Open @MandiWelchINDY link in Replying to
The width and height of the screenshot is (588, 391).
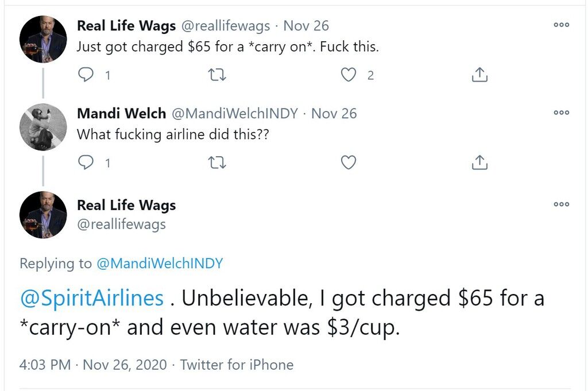tap(160, 263)
